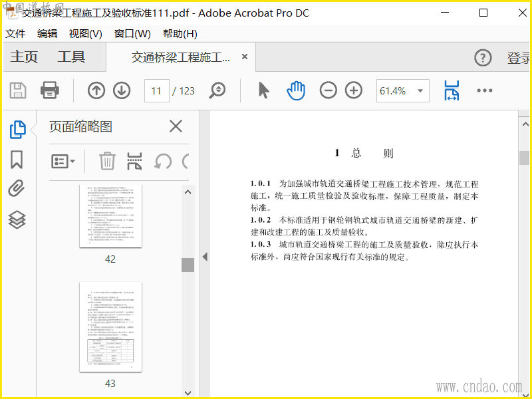Click clause number 1.0.3 in the document

pos(260,244)
